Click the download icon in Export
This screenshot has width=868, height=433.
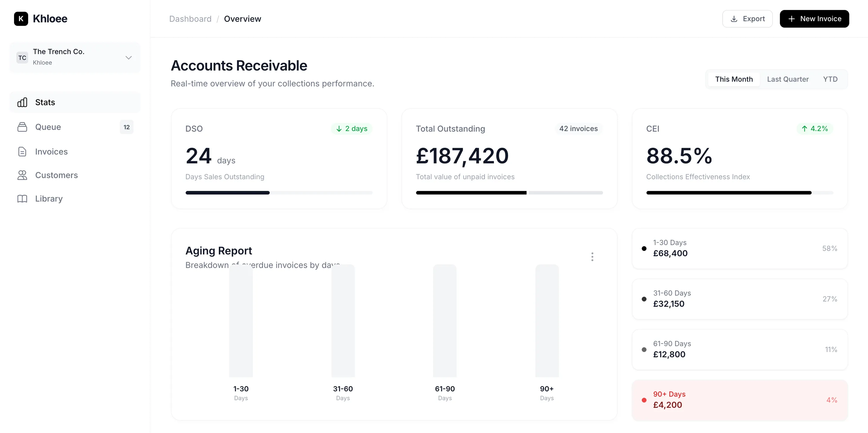point(734,19)
